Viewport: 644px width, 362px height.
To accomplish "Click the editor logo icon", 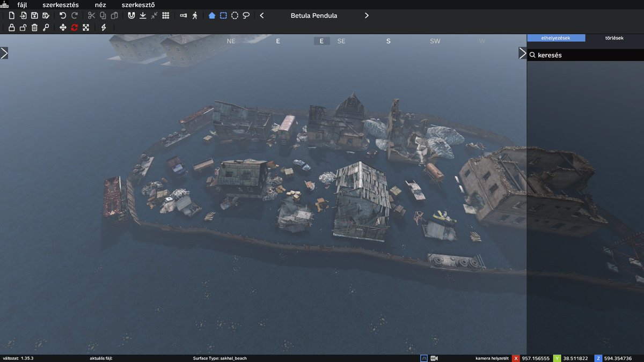I will click(x=4, y=4).
